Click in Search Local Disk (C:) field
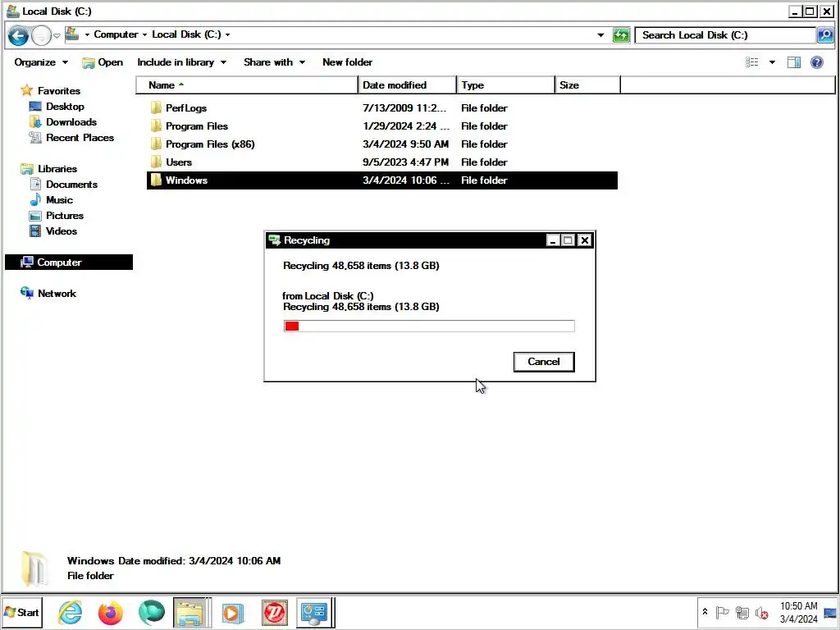This screenshot has height=630, width=840. tap(725, 35)
